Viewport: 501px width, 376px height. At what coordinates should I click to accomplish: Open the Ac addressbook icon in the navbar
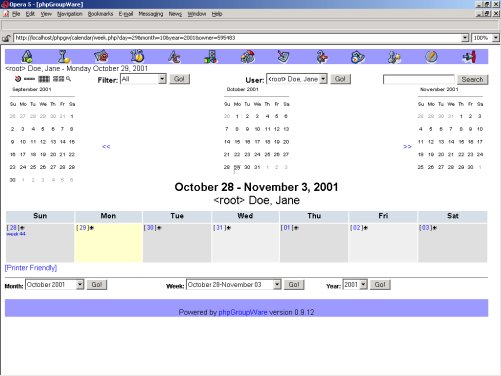pyautogui.click(x=174, y=57)
